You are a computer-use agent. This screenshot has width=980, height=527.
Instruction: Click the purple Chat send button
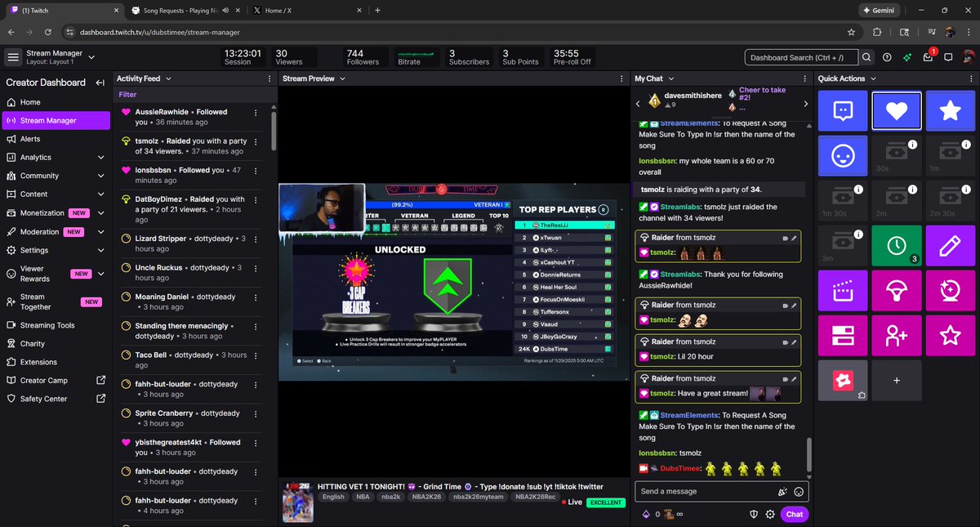click(x=794, y=514)
